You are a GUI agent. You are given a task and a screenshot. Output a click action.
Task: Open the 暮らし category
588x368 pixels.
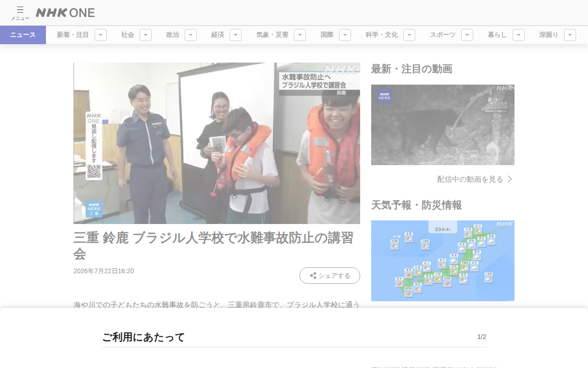(x=498, y=35)
